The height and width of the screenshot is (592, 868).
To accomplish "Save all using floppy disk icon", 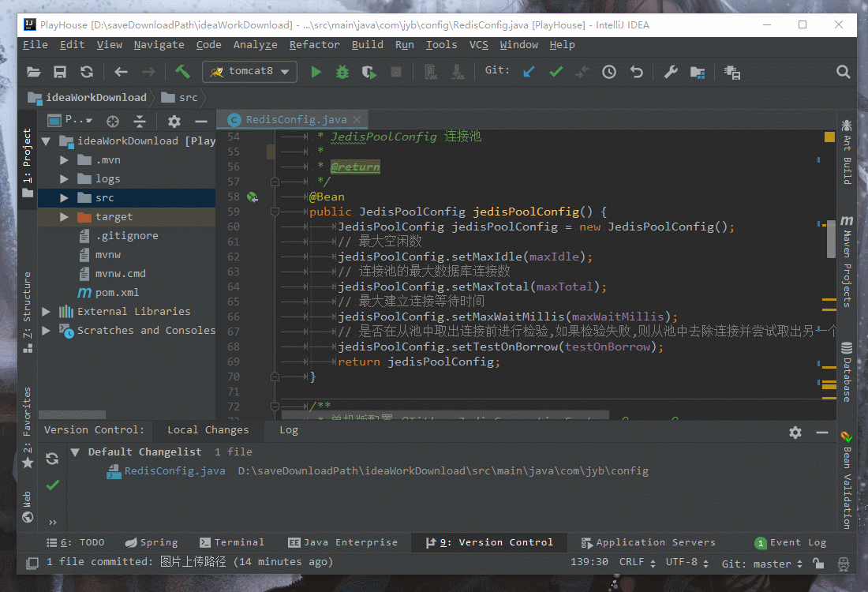I will [60, 72].
